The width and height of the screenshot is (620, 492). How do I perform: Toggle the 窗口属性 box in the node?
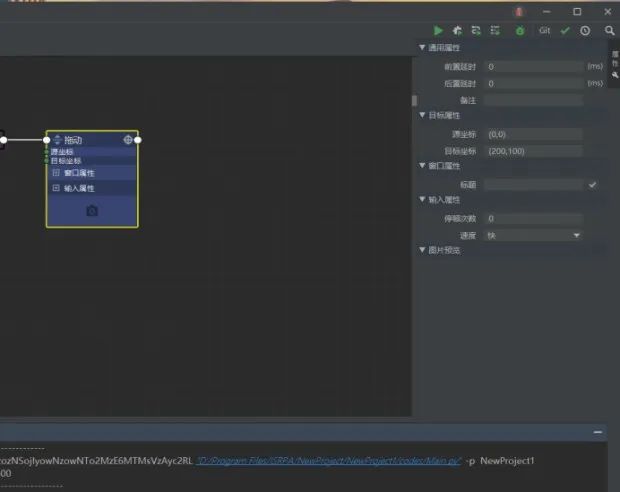(x=56, y=173)
